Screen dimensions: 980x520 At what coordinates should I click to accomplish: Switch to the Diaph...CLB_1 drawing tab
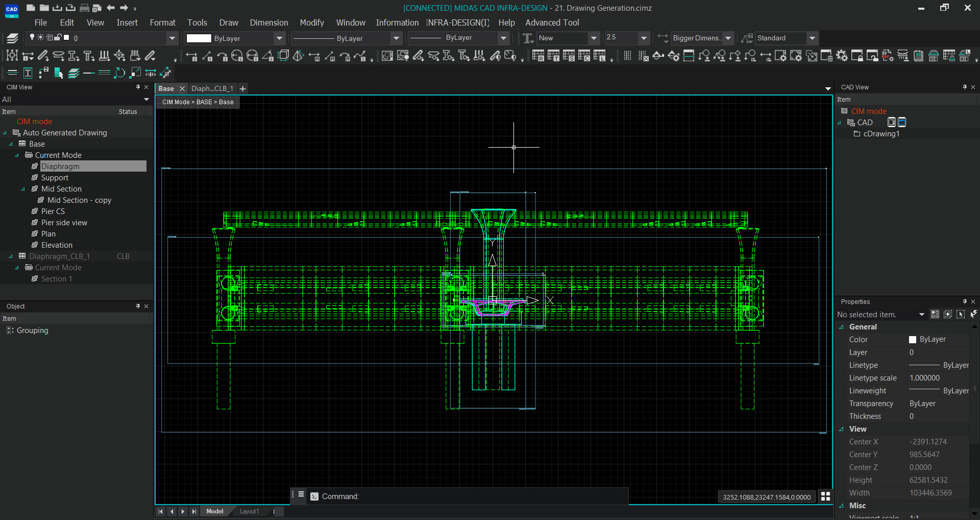click(x=212, y=88)
